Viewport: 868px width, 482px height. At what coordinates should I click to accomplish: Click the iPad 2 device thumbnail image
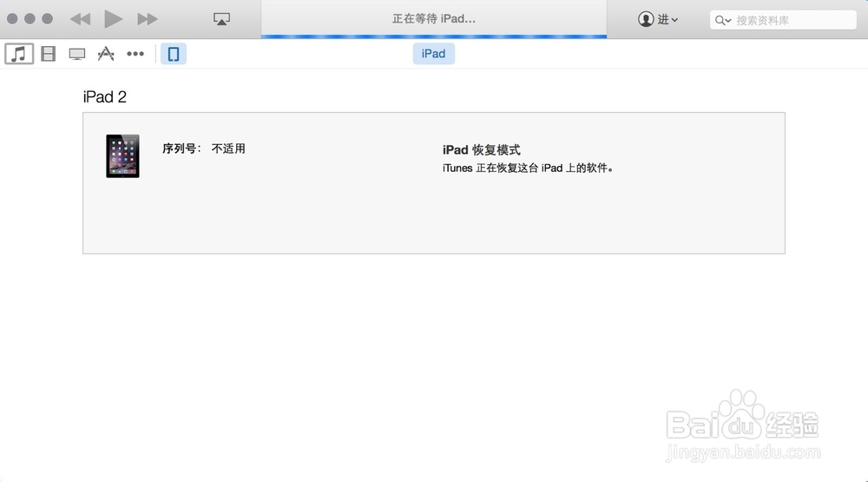click(x=123, y=155)
